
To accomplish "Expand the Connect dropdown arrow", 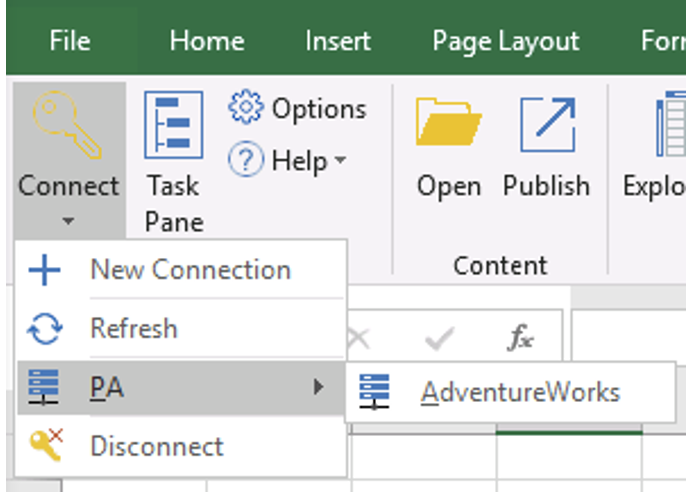I will [x=68, y=221].
